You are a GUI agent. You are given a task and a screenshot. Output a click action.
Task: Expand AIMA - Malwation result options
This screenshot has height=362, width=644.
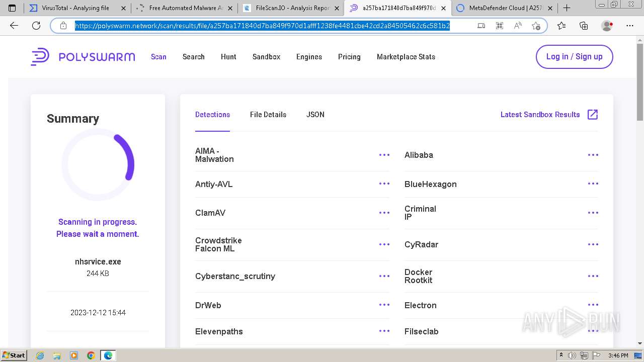tap(384, 155)
